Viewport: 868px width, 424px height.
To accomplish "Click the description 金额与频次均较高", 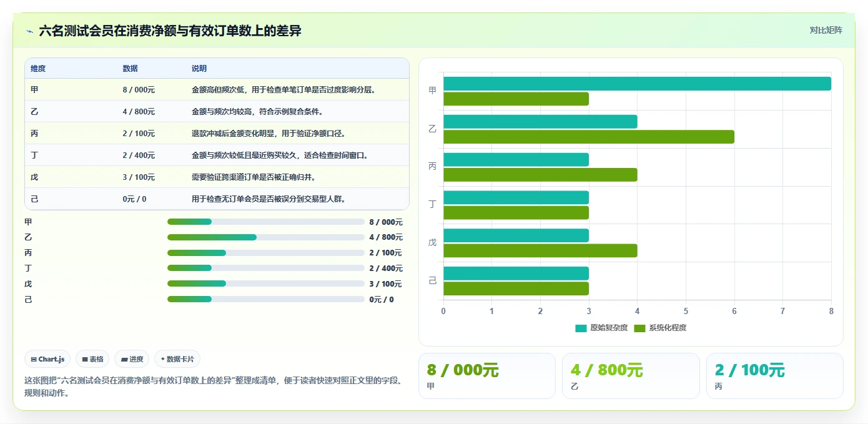I will (x=257, y=112).
